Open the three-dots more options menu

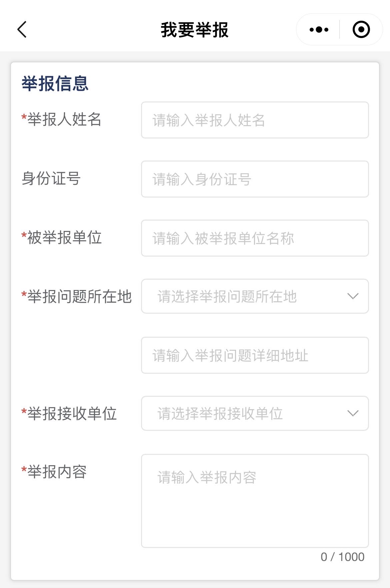click(319, 29)
